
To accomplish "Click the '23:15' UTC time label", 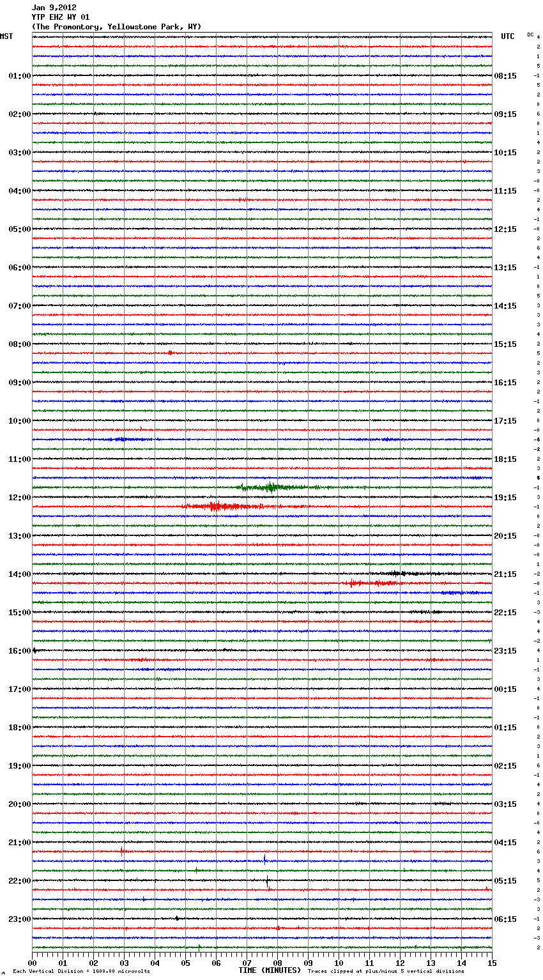I will click(505, 651).
